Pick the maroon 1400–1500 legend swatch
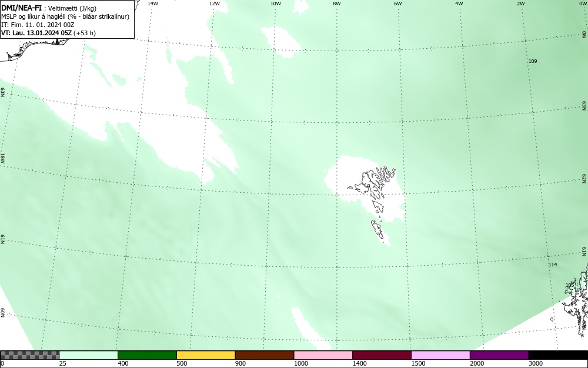The height and width of the screenshot is (368, 588). click(382, 355)
